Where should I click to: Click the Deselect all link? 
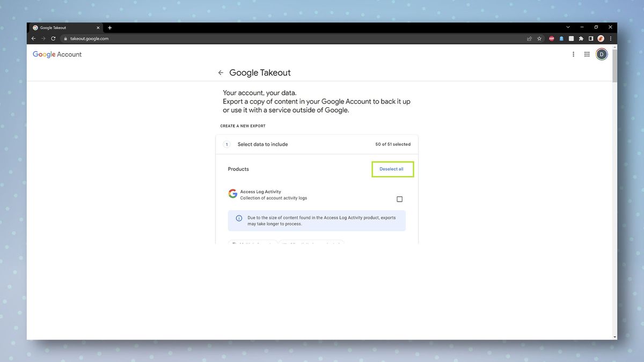tap(392, 169)
